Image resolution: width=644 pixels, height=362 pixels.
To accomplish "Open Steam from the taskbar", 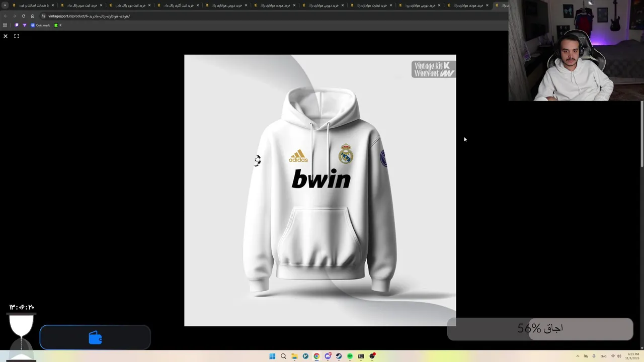I will point(339,356).
